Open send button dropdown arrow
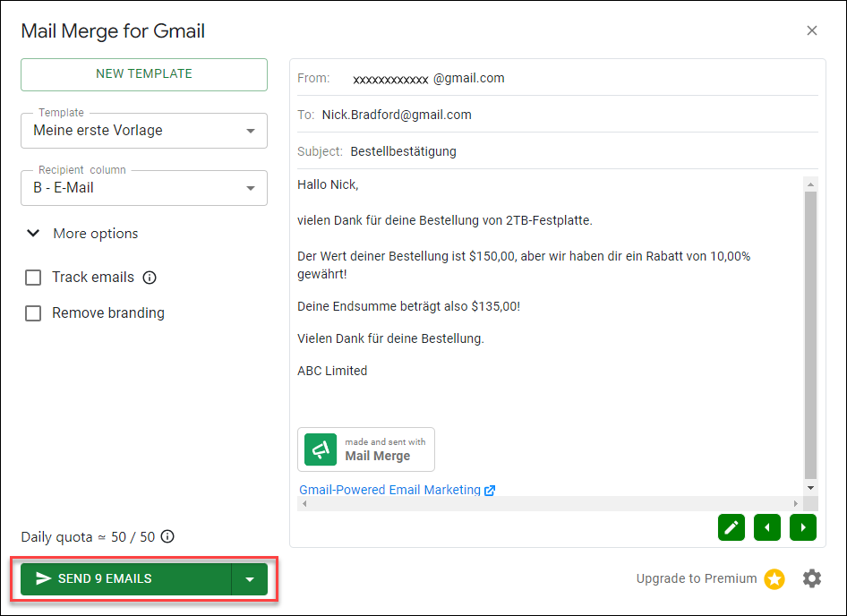 (x=250, y=579)
